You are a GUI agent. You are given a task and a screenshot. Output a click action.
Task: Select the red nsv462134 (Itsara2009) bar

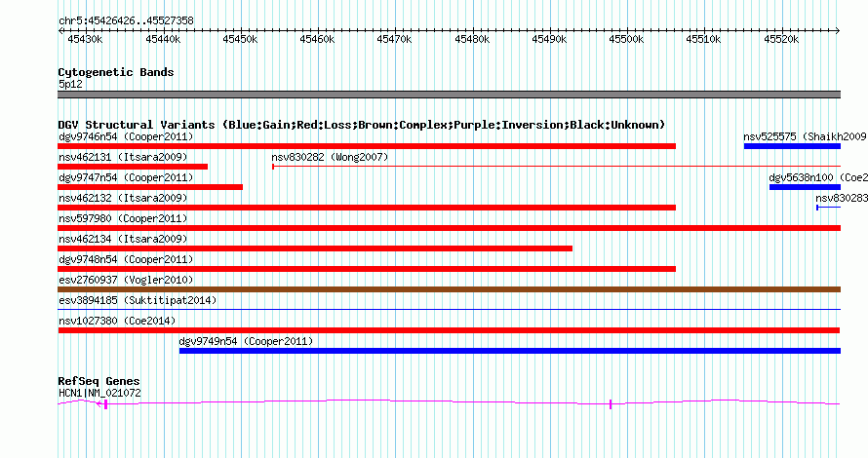pos(315,248)
